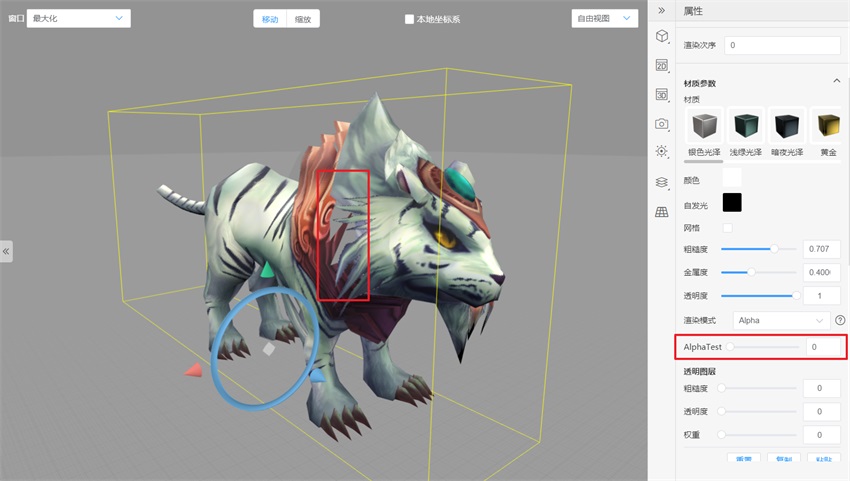Open the stacked layers sidebar icon
The width and height of the screenshot is (850, 481).
(661, 182)
